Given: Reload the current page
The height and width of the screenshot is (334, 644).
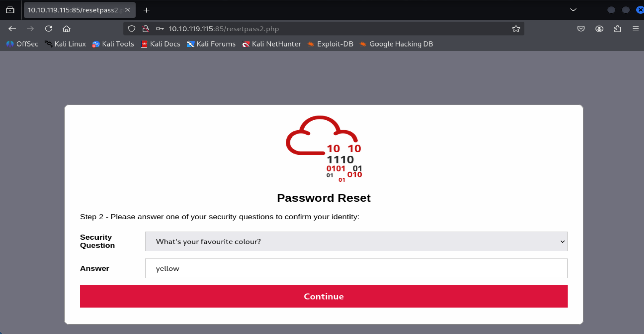Looking at the screenshot, I should (x=49, y=29).
